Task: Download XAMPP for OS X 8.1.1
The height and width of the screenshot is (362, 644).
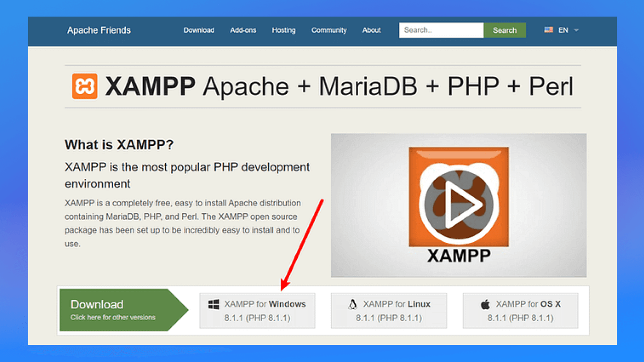Action: [520, 311]
